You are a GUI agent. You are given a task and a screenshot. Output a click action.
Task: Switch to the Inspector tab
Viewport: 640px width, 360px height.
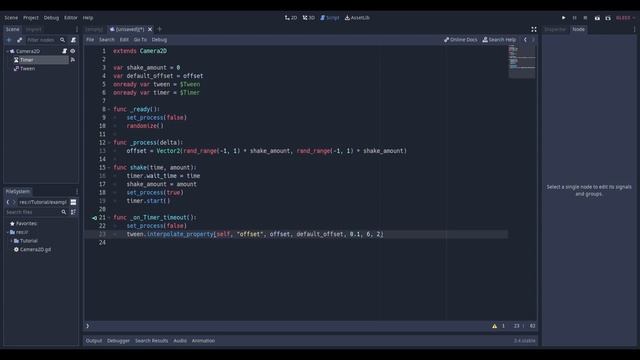tap(555, 29)
